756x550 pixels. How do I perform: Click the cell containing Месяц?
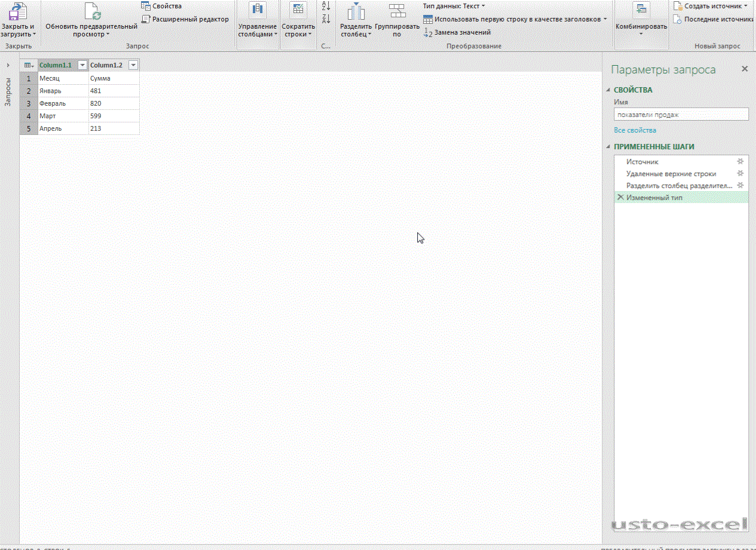click(x=63, y=78)
